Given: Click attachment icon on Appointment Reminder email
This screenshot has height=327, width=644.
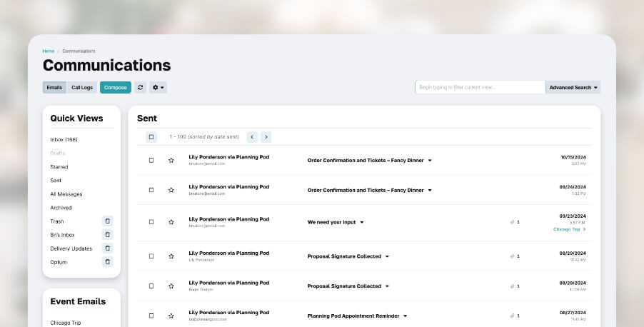Looking at the screenshot, I should pyautogui.click(x=512, y=316).
